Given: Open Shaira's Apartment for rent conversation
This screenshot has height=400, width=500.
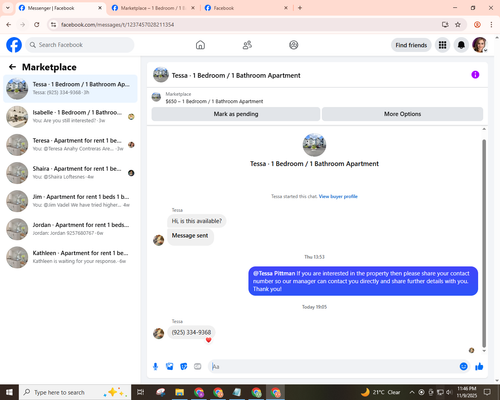Looking at the screenshot, I should click(x=70, y=173).
